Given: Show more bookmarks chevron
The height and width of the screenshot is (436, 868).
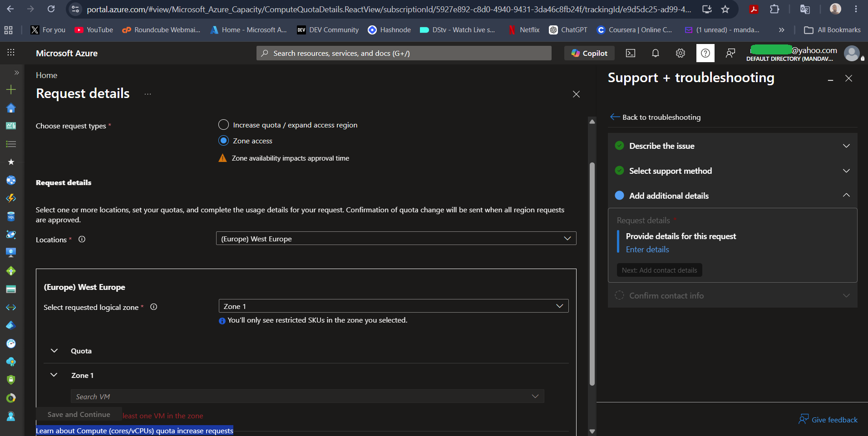Looking at the screenshot, I should click(x=781, y=30).
